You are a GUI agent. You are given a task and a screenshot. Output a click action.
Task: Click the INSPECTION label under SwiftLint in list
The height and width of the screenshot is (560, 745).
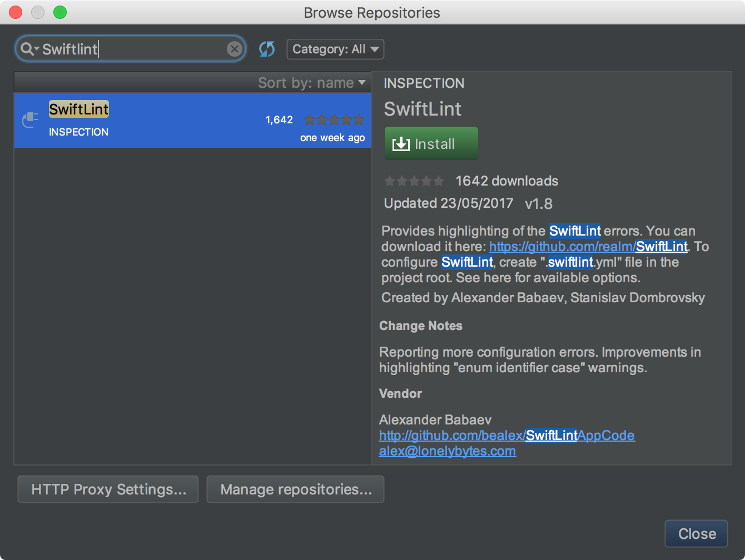(x=78, y=132)
